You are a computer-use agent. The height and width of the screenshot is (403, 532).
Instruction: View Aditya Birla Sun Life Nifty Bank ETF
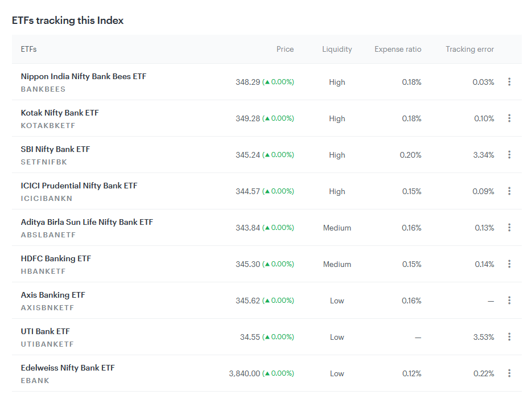pos(87,222)
